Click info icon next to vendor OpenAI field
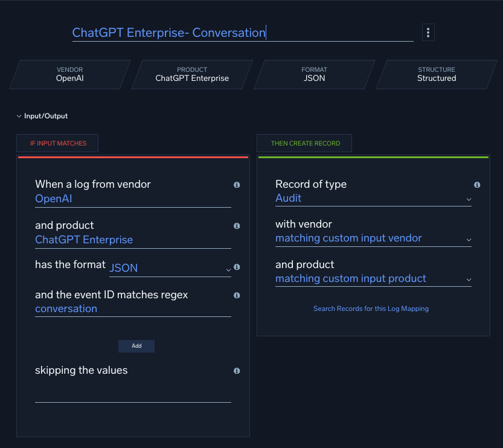Screen dimensions: 503x448 pyautogui.click(x=237, y=185)
